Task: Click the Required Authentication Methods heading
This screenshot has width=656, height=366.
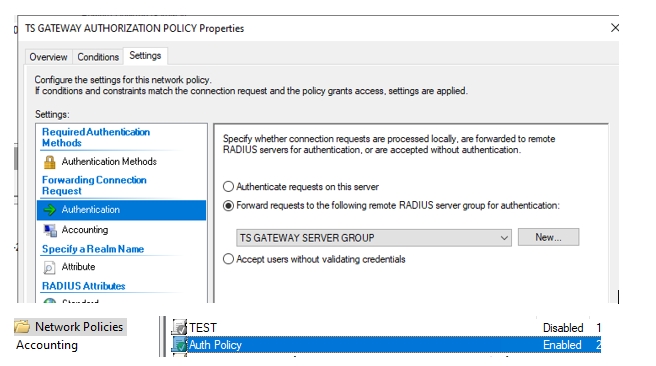Action: (96, 137)
